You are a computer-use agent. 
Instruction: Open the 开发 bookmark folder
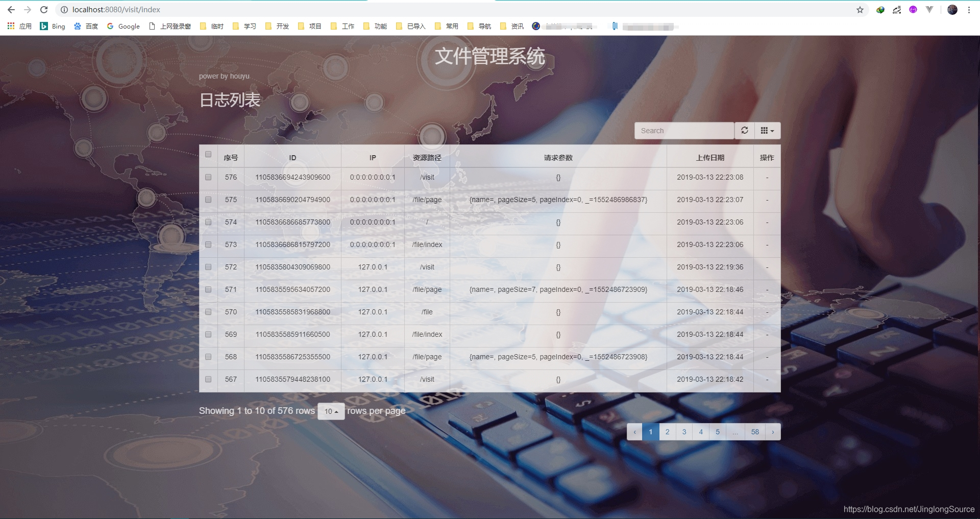[x=277, y=26]
